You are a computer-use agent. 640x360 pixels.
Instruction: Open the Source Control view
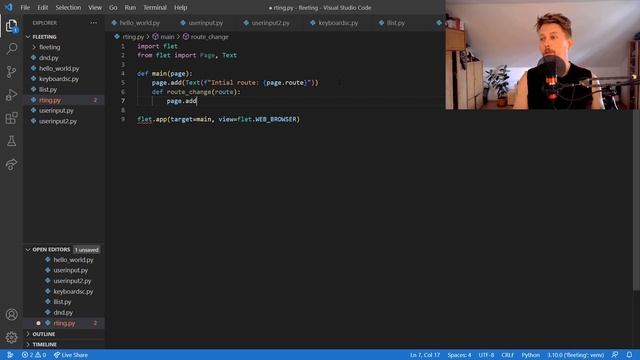tap(11, 72)
